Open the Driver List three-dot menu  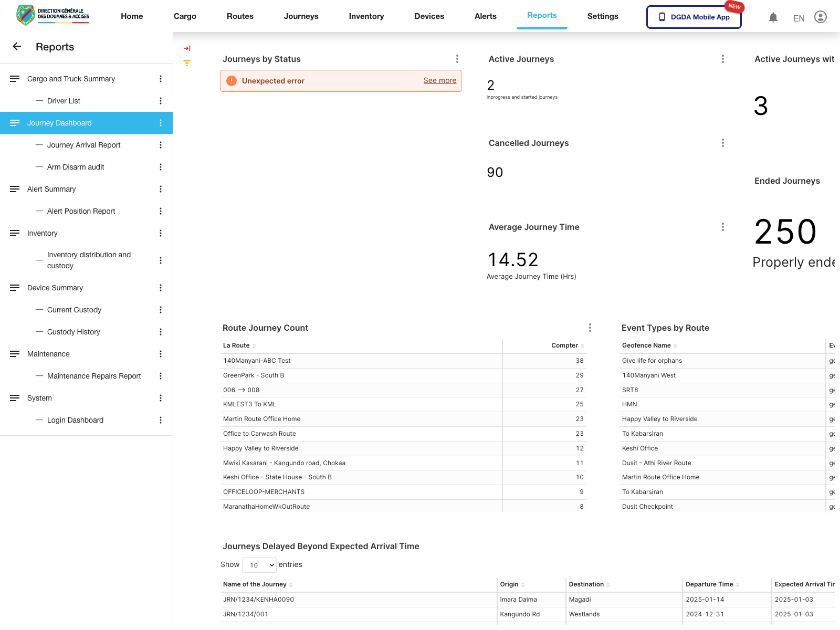[161, 101]
